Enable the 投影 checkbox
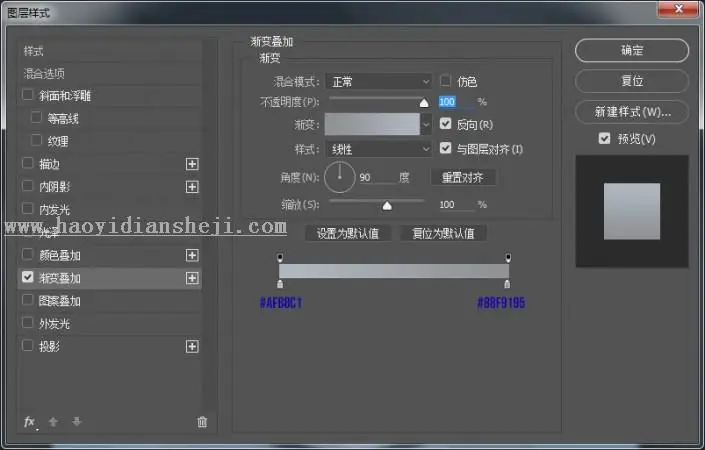Screen dimensions: 705x450 [27, 345]
